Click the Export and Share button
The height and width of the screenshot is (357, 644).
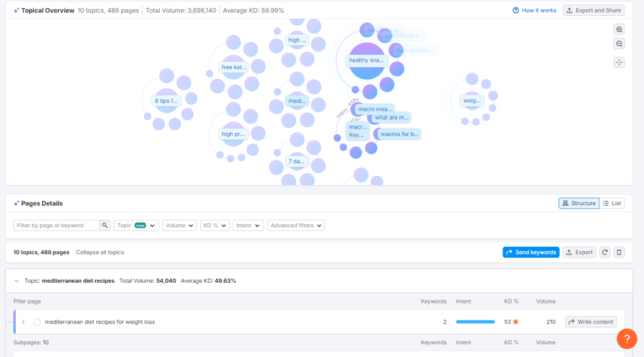pos(593,10)
